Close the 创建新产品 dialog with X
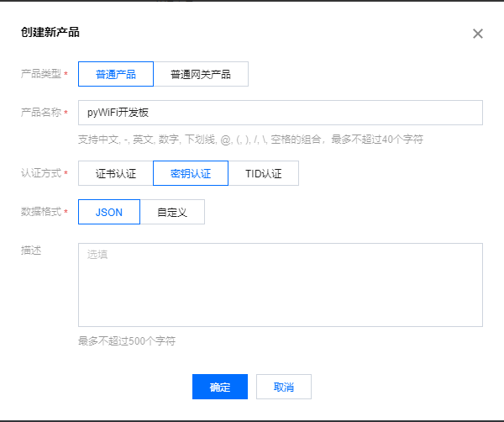The width and height of the screenshot is (504, 422). pyautogui.click(x=478, y=34)
